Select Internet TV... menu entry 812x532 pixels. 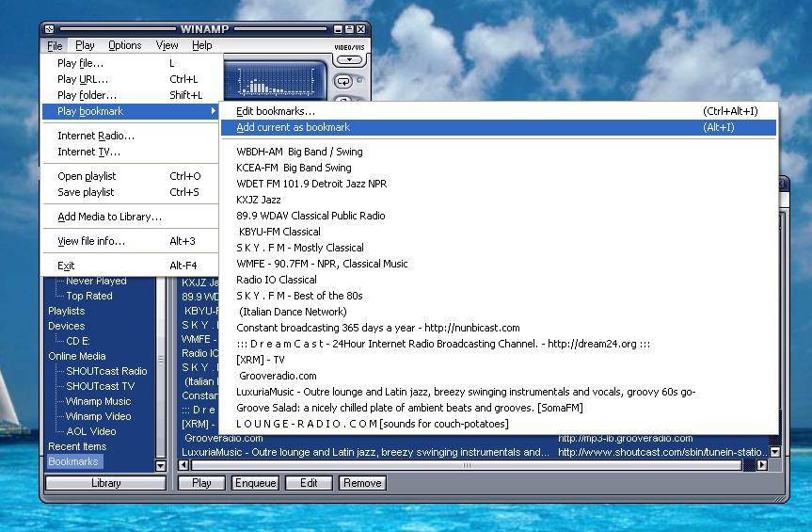pyautogui.click(x=130, y=152)
